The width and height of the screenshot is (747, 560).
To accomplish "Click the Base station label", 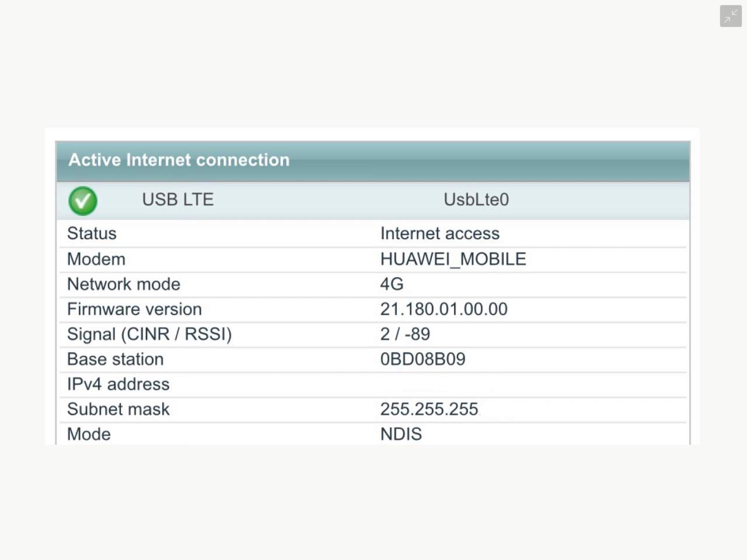I will 115,359.
